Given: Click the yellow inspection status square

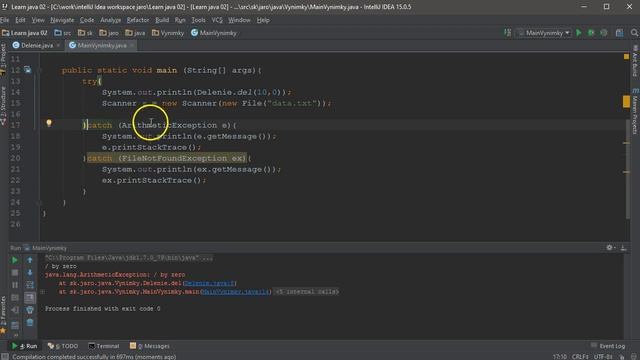Looking at the screenshot, I should click(626, 56).
